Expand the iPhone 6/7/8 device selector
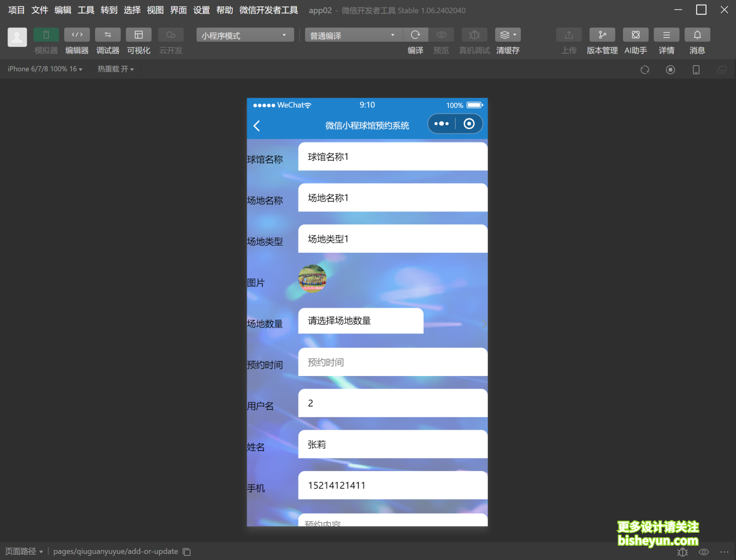The width and height of the screenshot is (736, 560). point(45,68)
